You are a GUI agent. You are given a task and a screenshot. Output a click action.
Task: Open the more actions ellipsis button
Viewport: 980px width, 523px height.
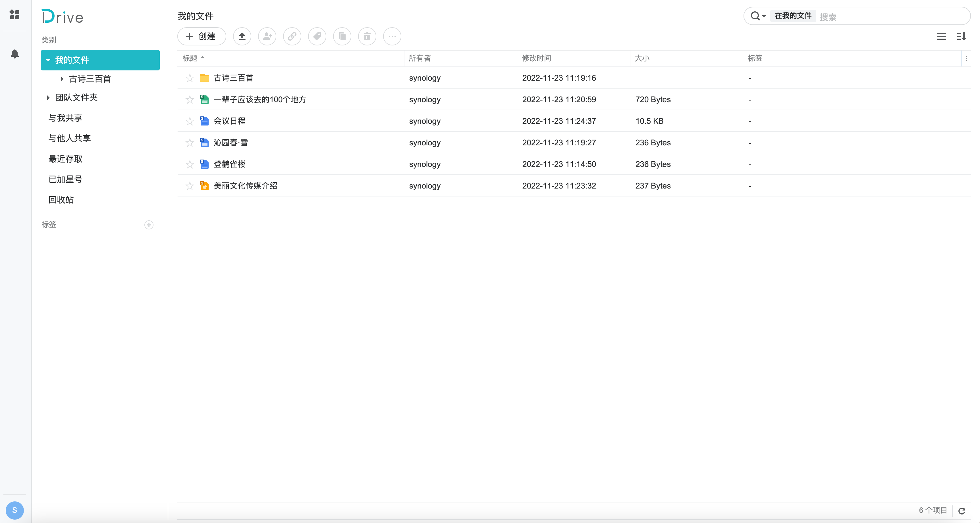392,37
